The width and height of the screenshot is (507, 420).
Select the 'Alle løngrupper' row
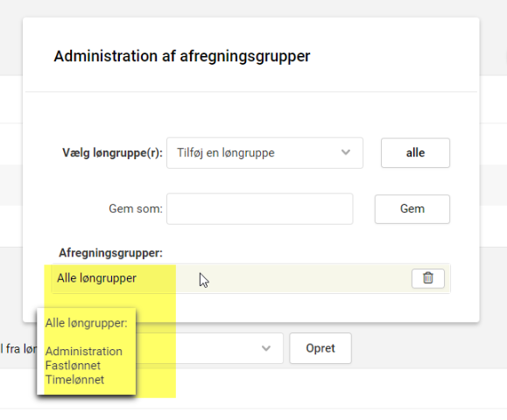[251, 278]
